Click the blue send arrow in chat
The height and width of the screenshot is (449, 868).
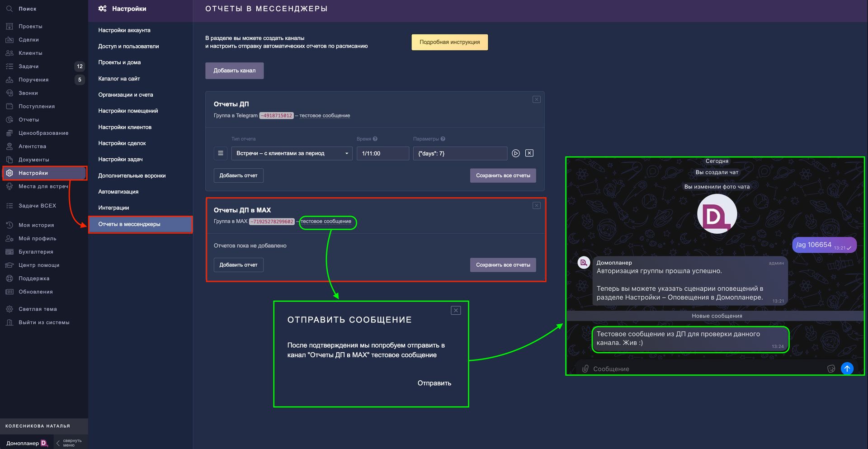[847, 369]
